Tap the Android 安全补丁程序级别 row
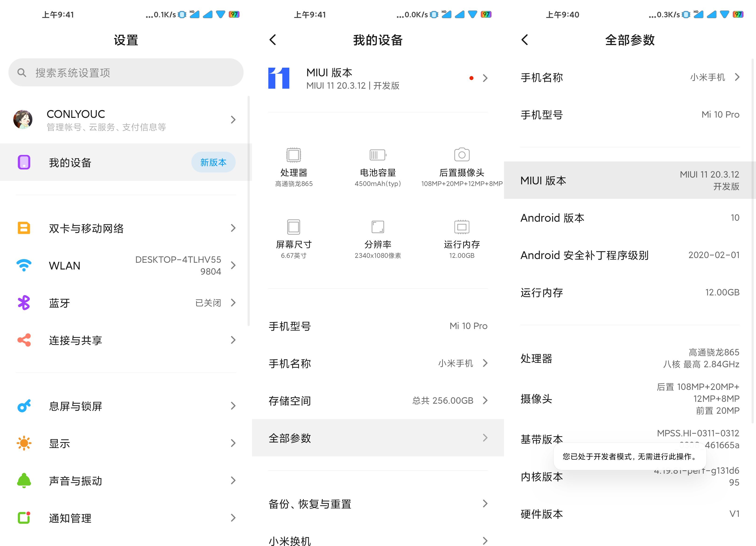Screen dimensions: 756x546 click(x=630, y=255)
